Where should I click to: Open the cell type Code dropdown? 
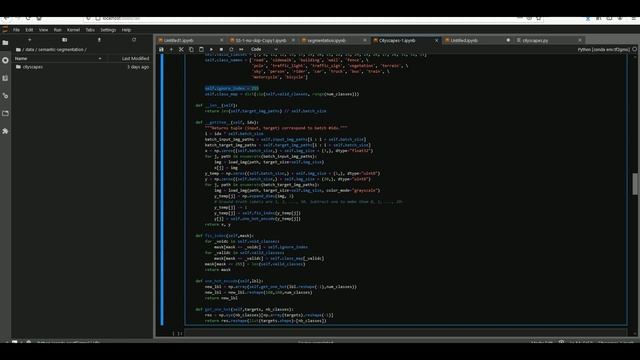[264, 49]
